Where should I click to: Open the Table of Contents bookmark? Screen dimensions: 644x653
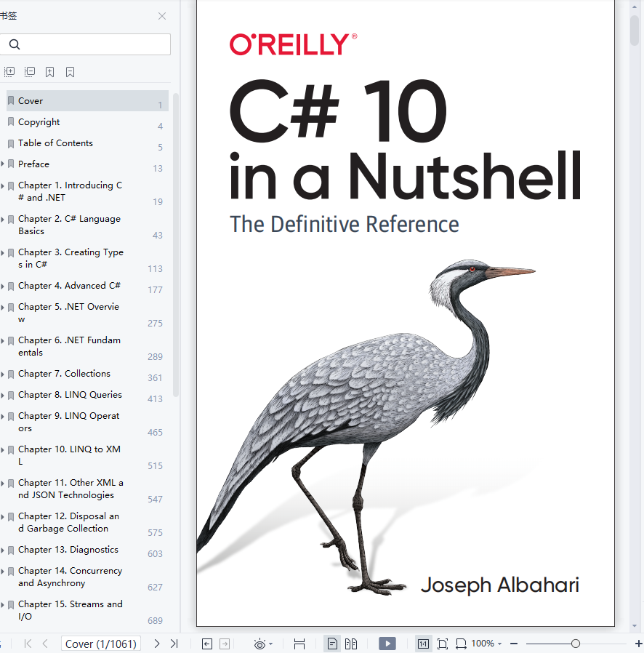87,143
